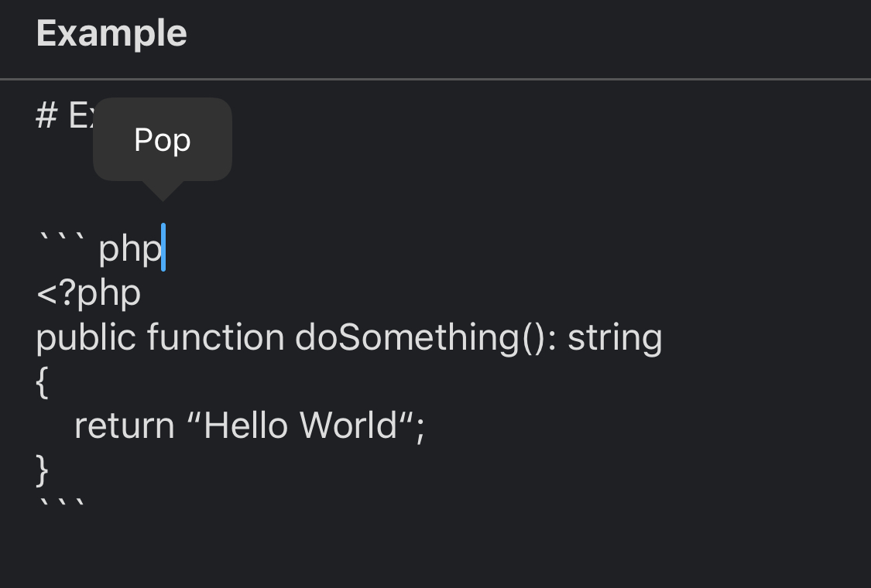
Task: Click the "Example" note title
Action: pyautogui.click(x=111, y=33)
